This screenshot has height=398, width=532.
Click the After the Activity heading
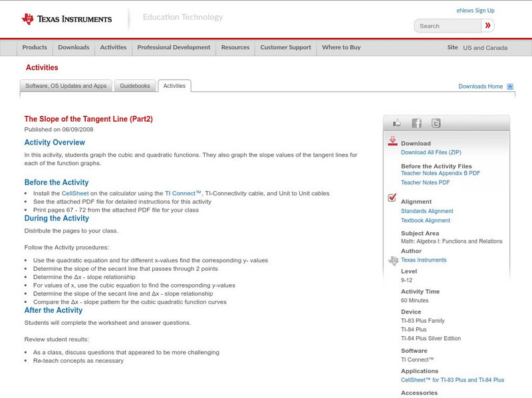coord(53,310)
